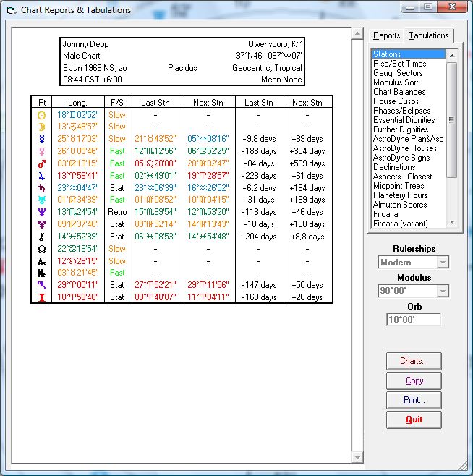The height and width of the screenshot is (476, 473).
Task: Select the Neptune trident glyph
Action: 42,212
